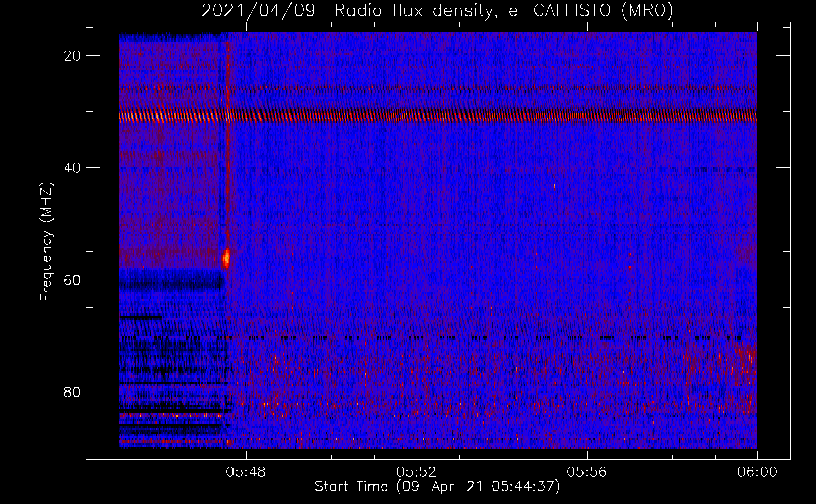The width and height of the screenshot is (816, 504).
Task: Click the plot title '2021/04/09 Radio flux density, e-CALLISTO (MRO)'
Action: point(437,11)
